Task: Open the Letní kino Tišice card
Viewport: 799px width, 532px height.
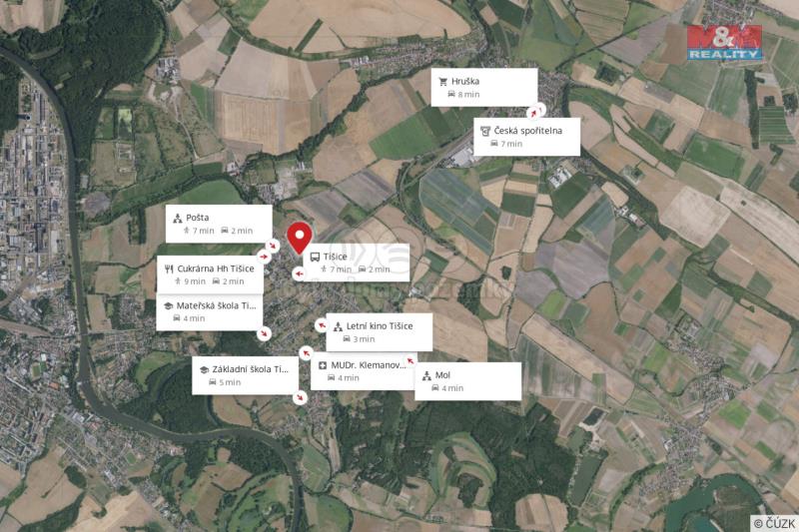Action: tap(380, 332)
